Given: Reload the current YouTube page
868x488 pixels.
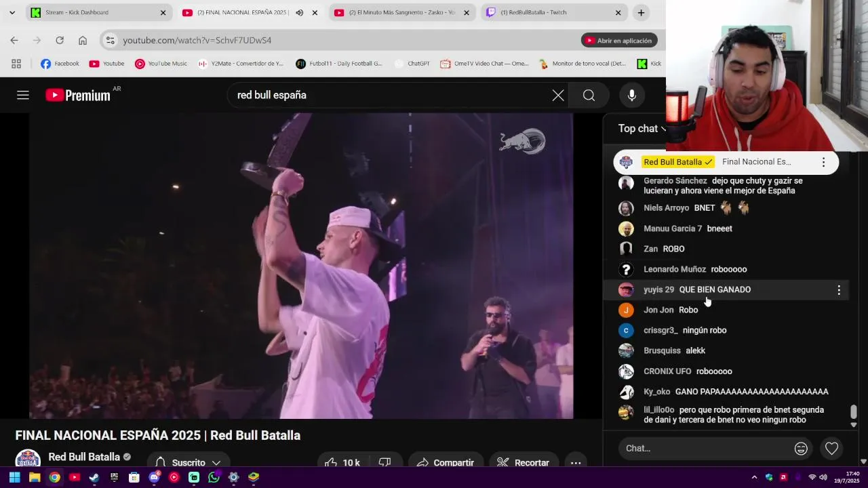Looking at the screenshot, I should [60, 41].
